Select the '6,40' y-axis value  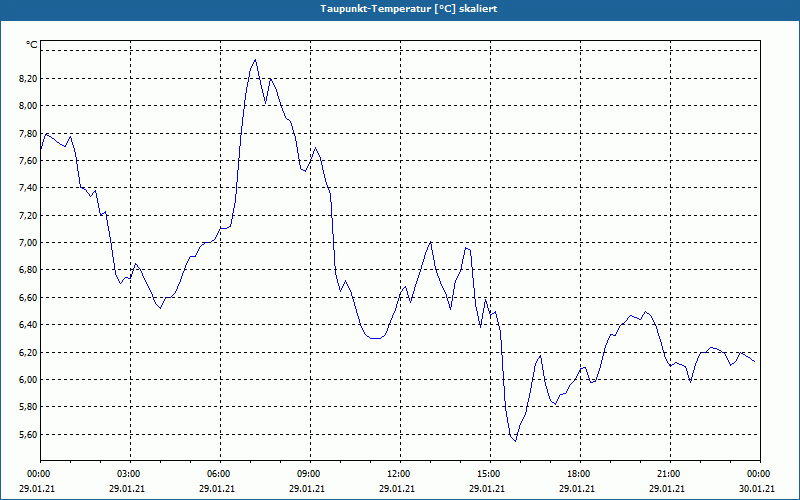[28, 324]
